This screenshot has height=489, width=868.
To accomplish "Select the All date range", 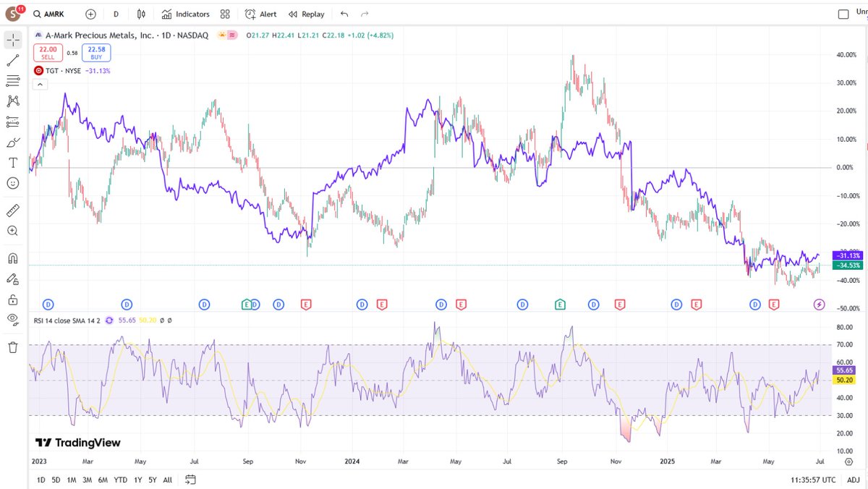I will [168, 480].
